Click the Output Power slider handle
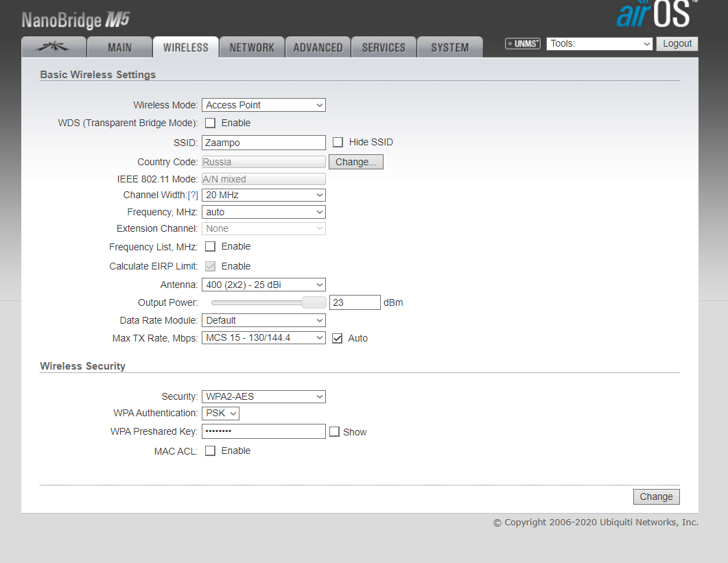This screenshot has height=563, width=728. pyautogui.click(x=314, y=302)
